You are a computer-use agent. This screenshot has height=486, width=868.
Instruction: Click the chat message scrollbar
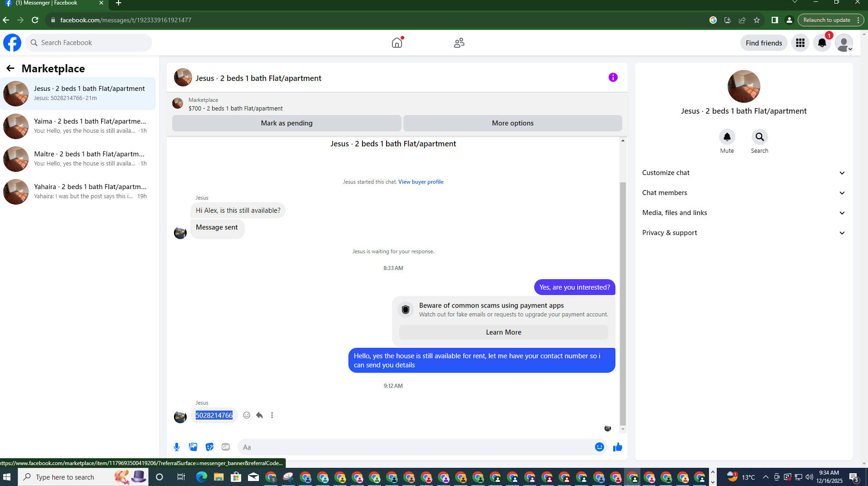click(623, 304)
